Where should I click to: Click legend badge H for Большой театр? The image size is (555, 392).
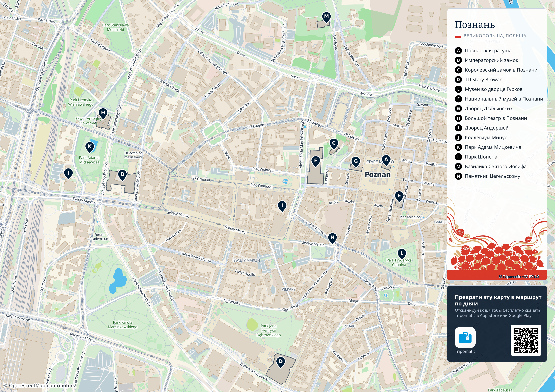coord(458,118)
